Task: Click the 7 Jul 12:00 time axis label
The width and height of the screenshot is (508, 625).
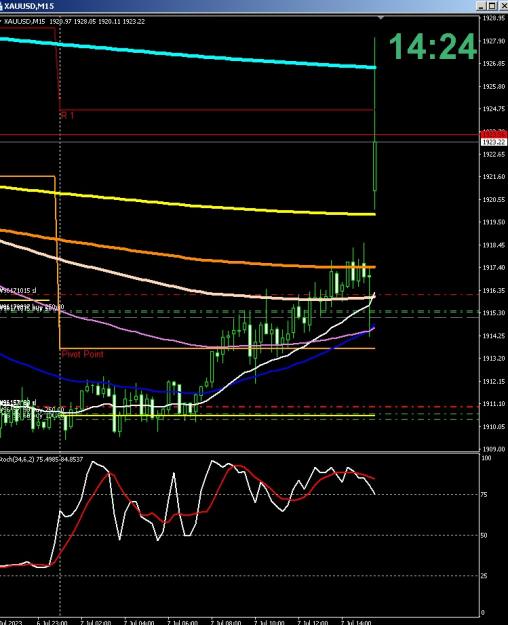Action: tap(313, 622)
